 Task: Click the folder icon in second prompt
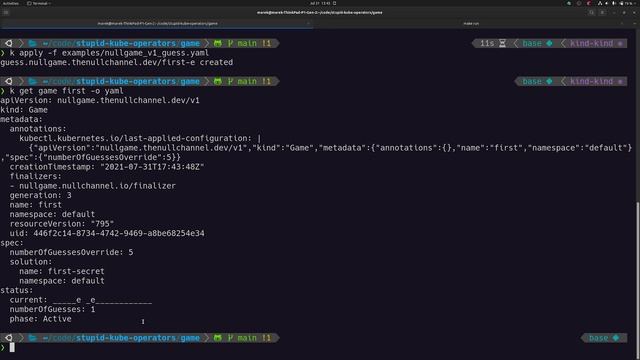pos(33,81)
